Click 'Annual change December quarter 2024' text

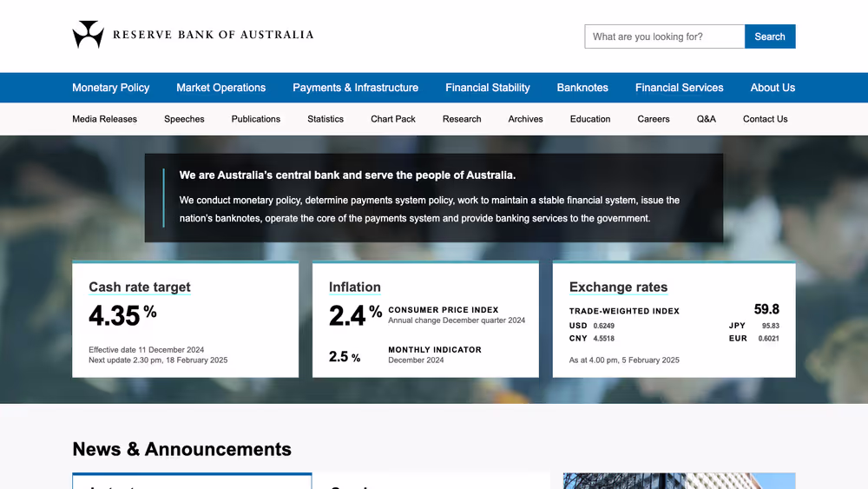click(457, 320)
